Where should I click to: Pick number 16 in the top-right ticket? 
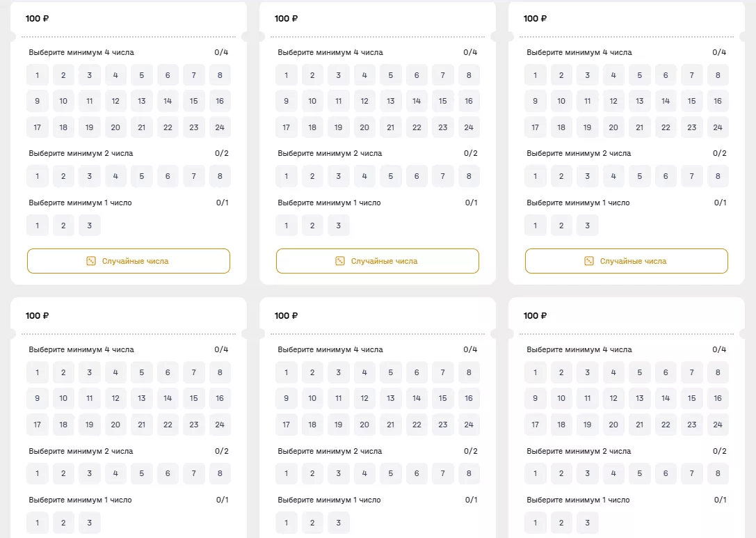[718, 101]
